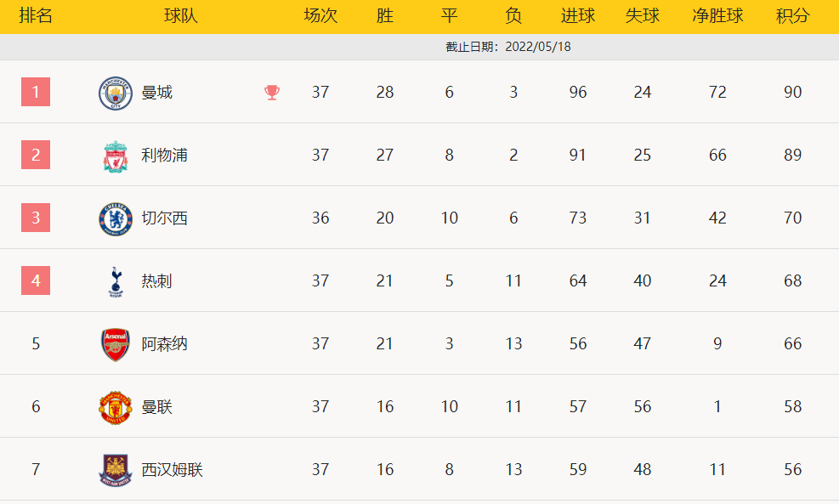Click the Liverpool club crest
Viewport: 839px width, 504px height.
(x=116, y=156)
